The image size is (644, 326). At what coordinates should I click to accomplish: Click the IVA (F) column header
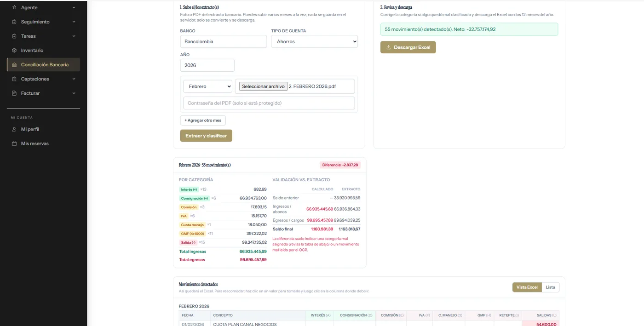point(420,315)
